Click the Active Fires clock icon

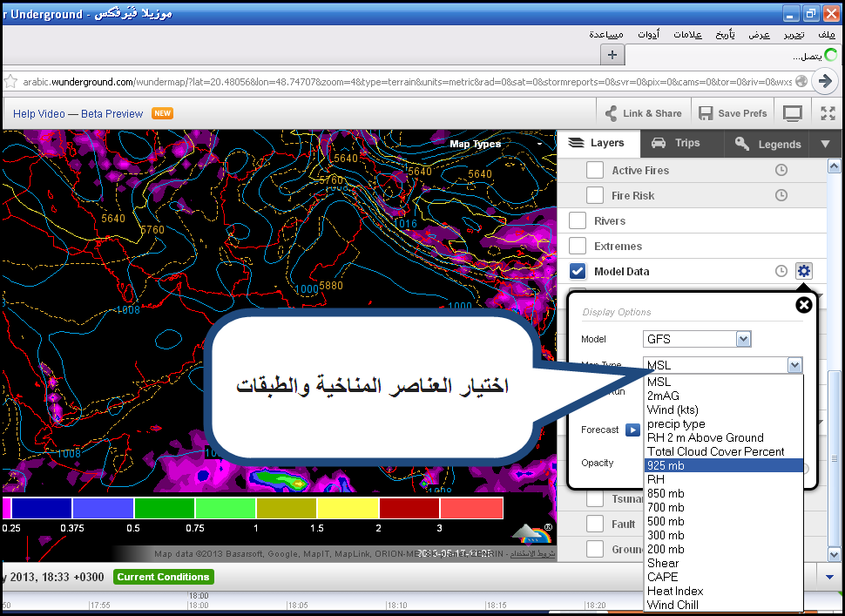pyautogui.click(x=781, y=170)
